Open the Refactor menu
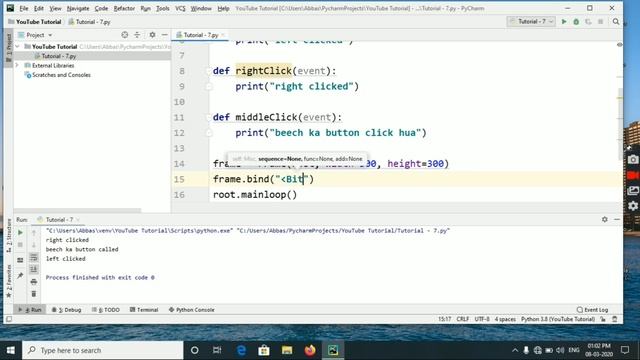The width and height of the screenshot is (640, 360). click(124, 8)
